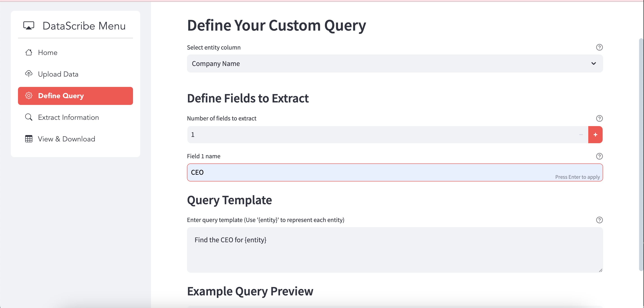
Task: Show help for query template field
Action: coord(599,220)
